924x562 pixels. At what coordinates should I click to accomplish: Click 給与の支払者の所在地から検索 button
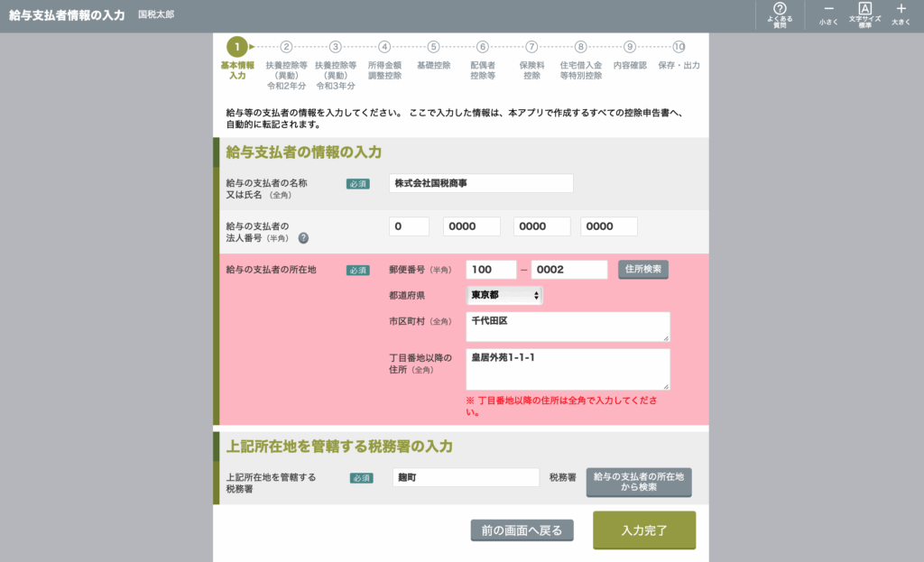[639, 482]
